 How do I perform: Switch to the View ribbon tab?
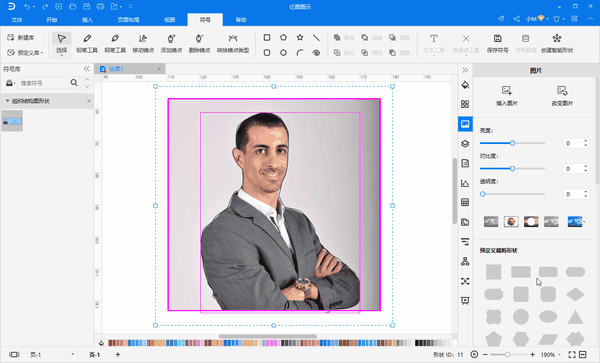[170, 20]
